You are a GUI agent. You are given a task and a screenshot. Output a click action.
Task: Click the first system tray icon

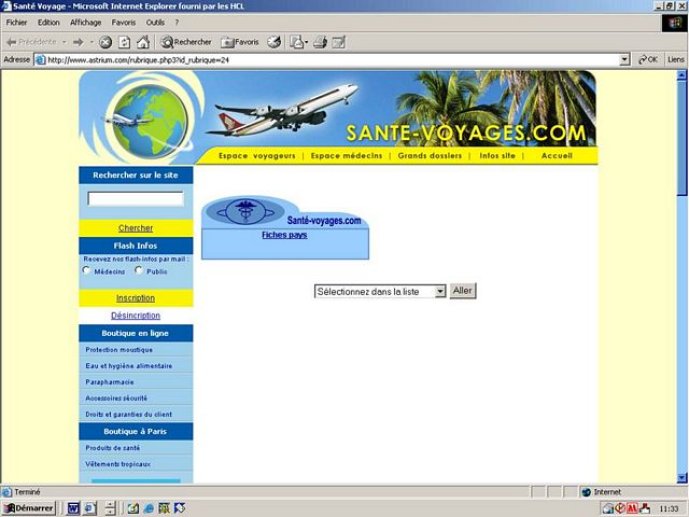click(x=608, y=509)
